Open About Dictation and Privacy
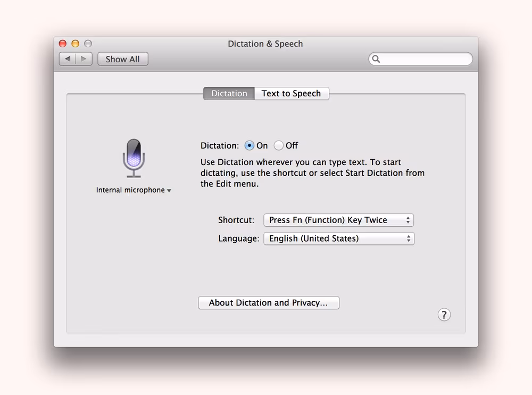This screenshot has height=395, width=532. point(268,303)
